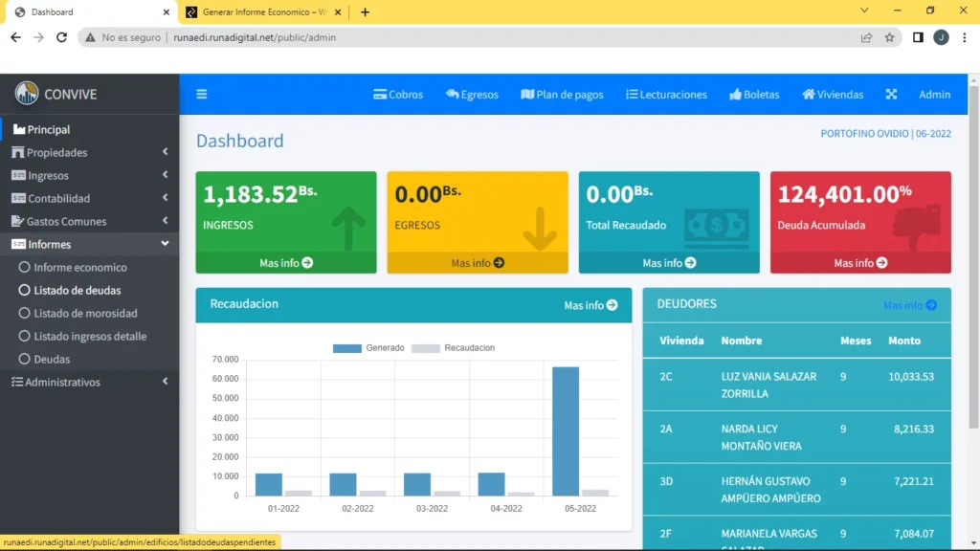Select Listado de morosidad sidebar item
The image size is (980, 551).
[85, 314]
